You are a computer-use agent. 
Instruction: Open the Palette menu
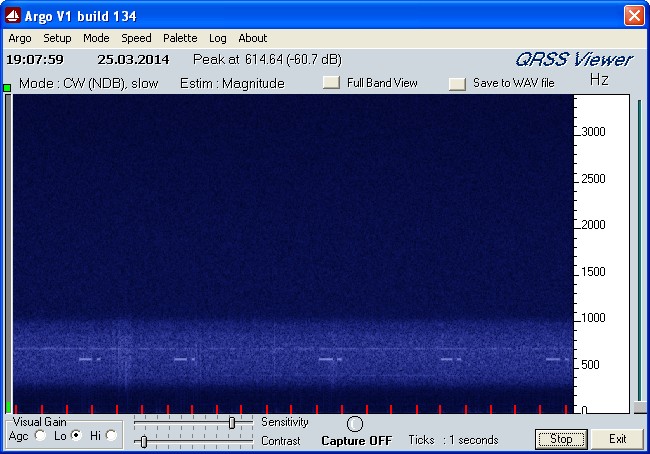[180, 39]
